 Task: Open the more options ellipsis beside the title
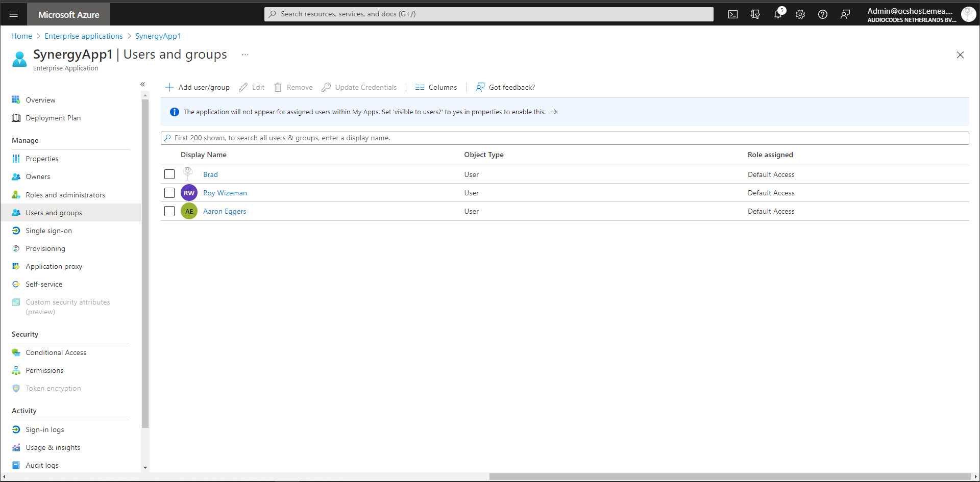(245, 55)
